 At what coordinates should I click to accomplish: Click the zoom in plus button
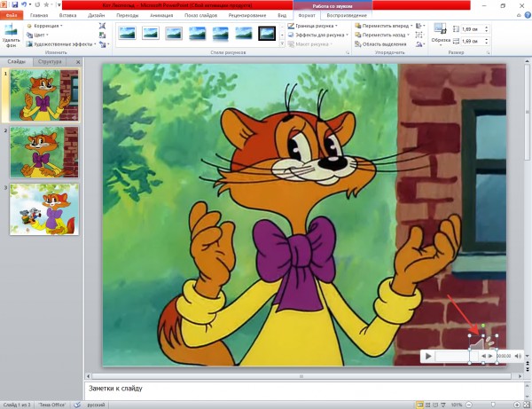click(x=517, y=405)
